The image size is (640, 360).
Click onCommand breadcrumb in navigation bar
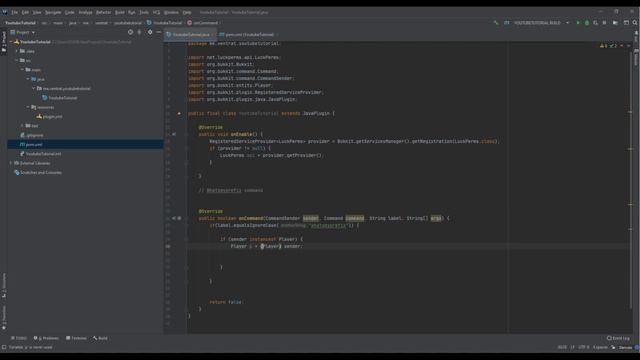pos(202,23)
